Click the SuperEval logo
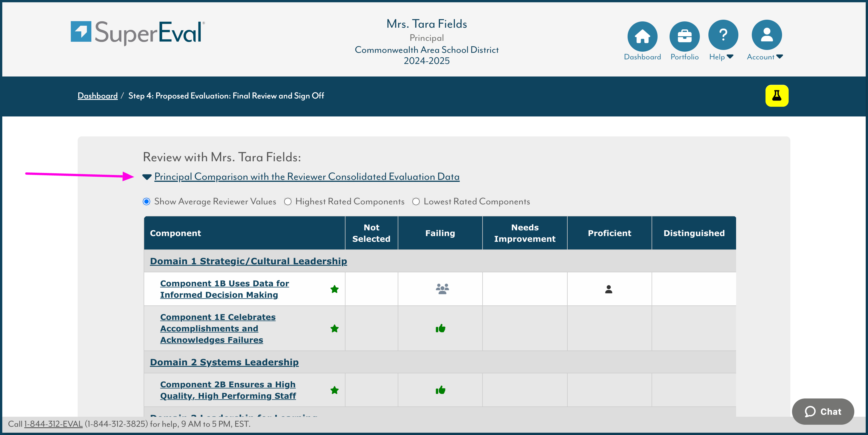This screenshot has height=435, width=868. point(138,33)
